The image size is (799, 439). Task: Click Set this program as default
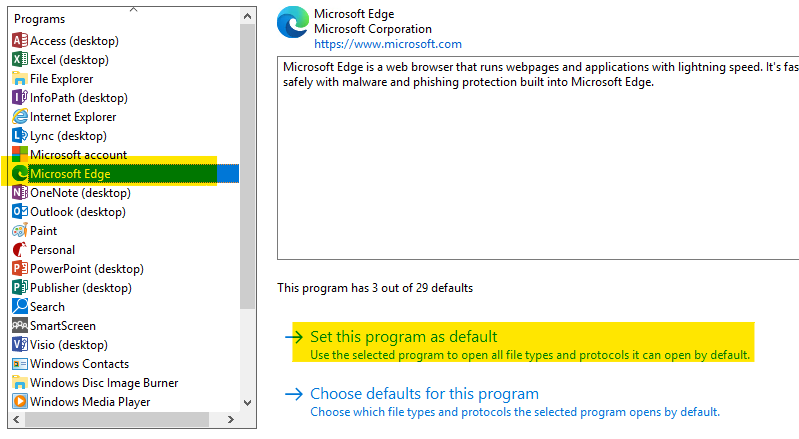coord(403,337)
